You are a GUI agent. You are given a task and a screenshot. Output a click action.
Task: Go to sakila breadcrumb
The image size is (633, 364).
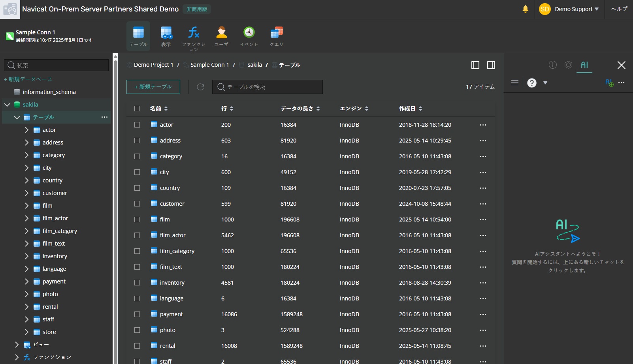[x=255, y=65]
